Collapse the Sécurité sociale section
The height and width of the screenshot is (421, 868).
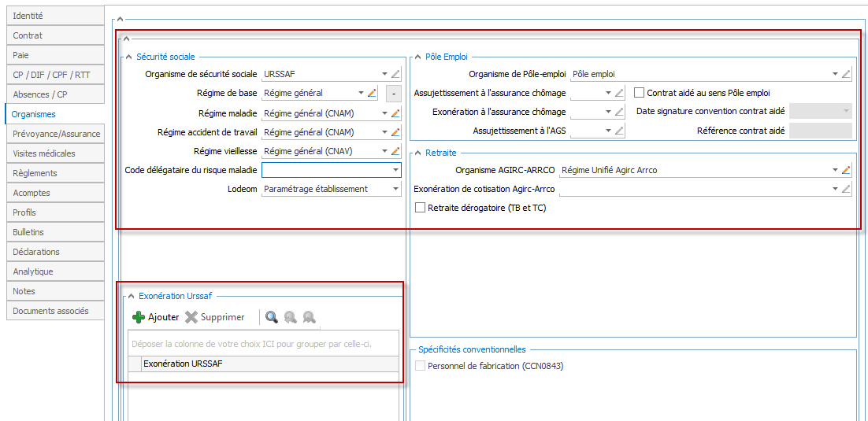[x=128, y=56]
